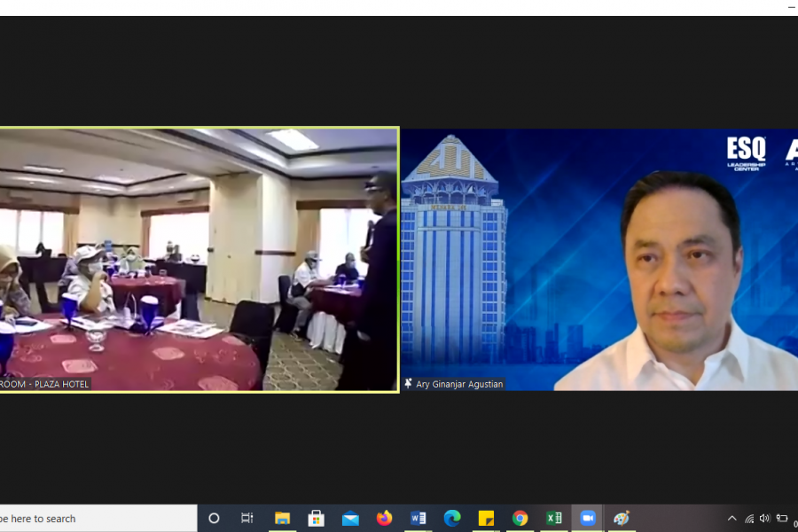Click the speaker volume icon

pyautogui.click(x=765, y=519)
